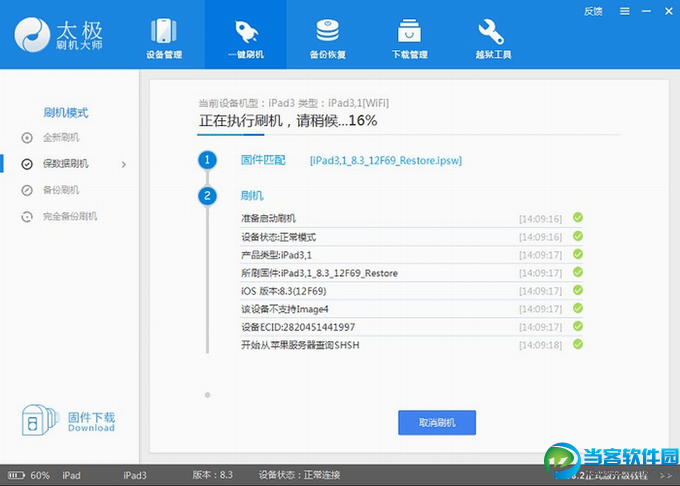Click the battery icon in status bar
The image size is (680, 486).
tap(16, 476)
